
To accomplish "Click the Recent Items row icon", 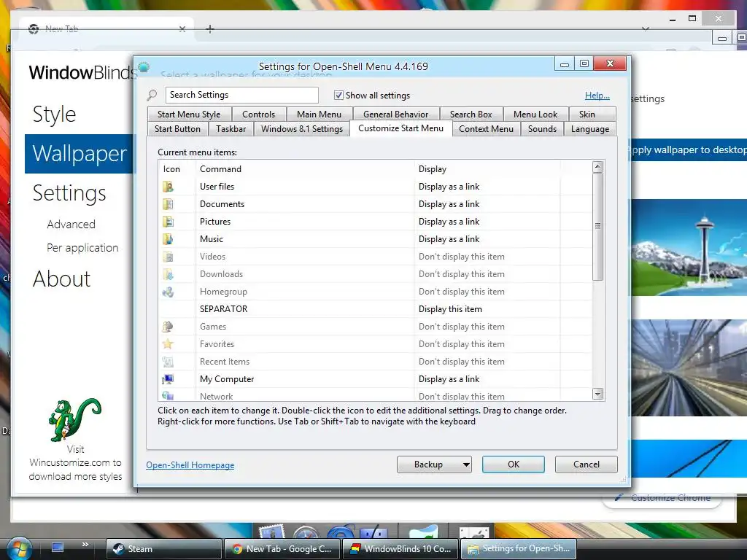I will (x=168, y=362).
